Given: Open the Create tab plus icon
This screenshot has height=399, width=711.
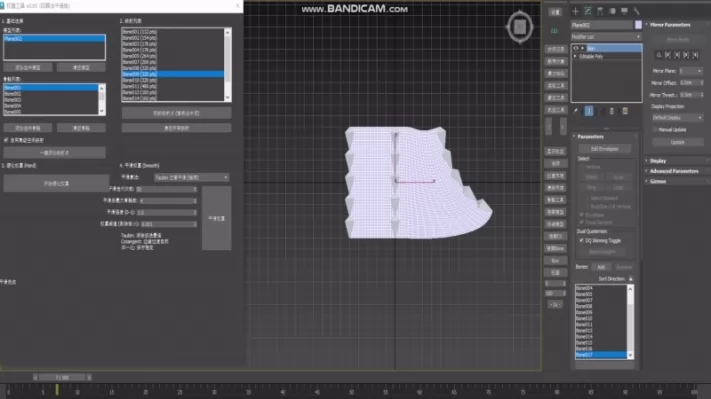Looking at the screenshot, I should (x=575, y=11).
